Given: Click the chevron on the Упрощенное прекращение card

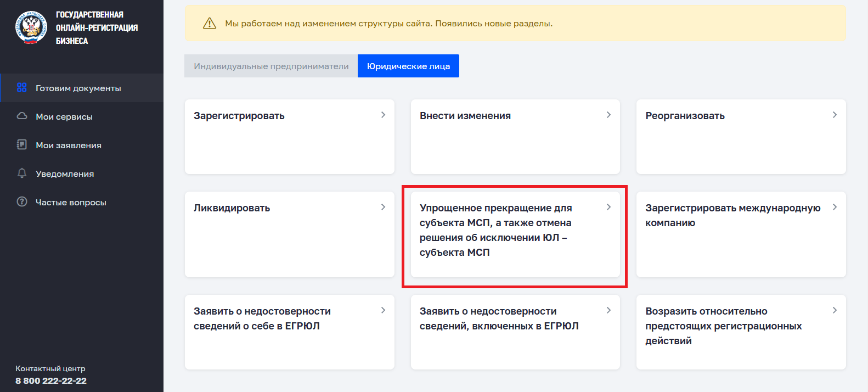Looking at the screenshot, I should [608, 207].
